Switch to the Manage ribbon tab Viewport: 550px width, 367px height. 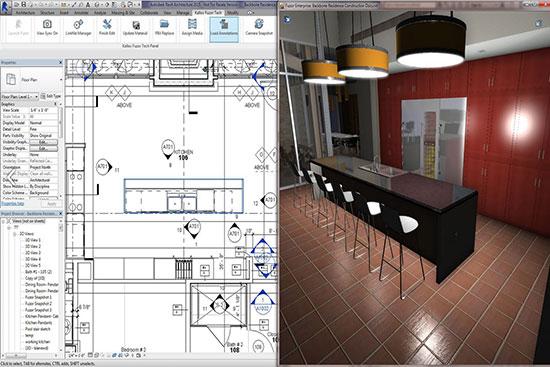click(x=183, y=13)
